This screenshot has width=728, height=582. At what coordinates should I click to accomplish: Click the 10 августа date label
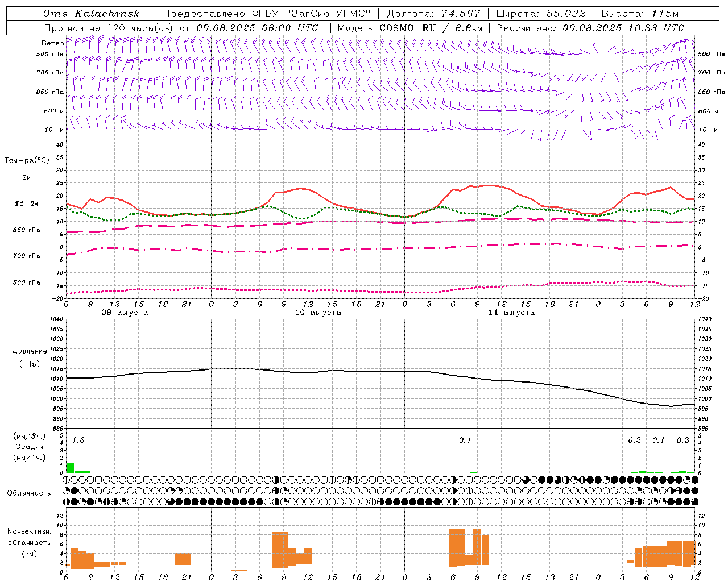pyautogui.click(x=318, y=313)
